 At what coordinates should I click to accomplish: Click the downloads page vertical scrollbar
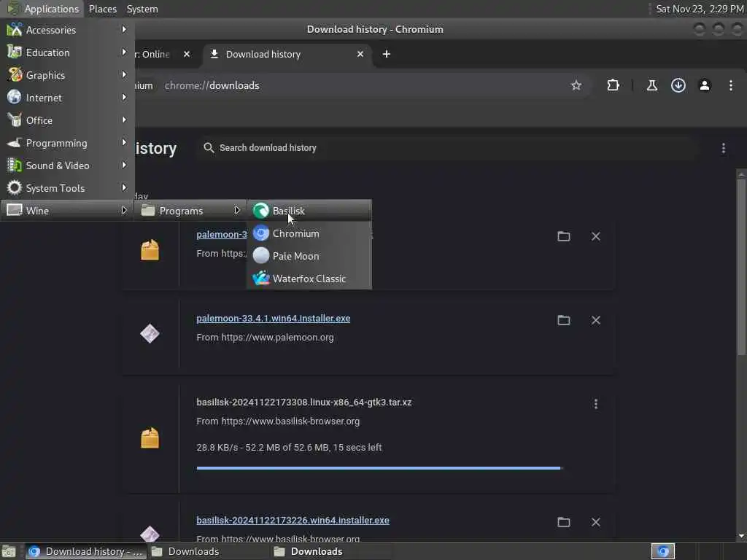(x=741, y=267)
